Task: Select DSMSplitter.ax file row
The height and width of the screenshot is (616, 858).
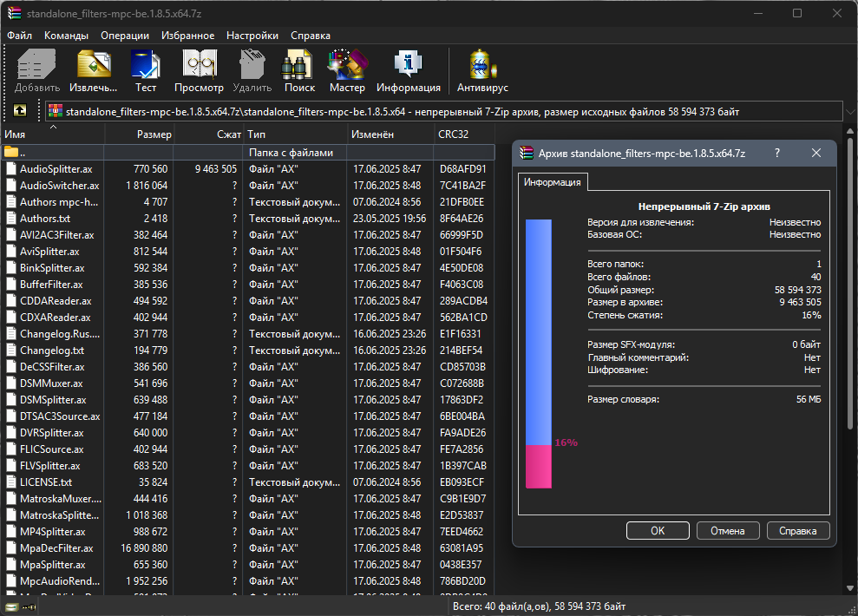Action: pyautogui.click(x=247, y=400)
